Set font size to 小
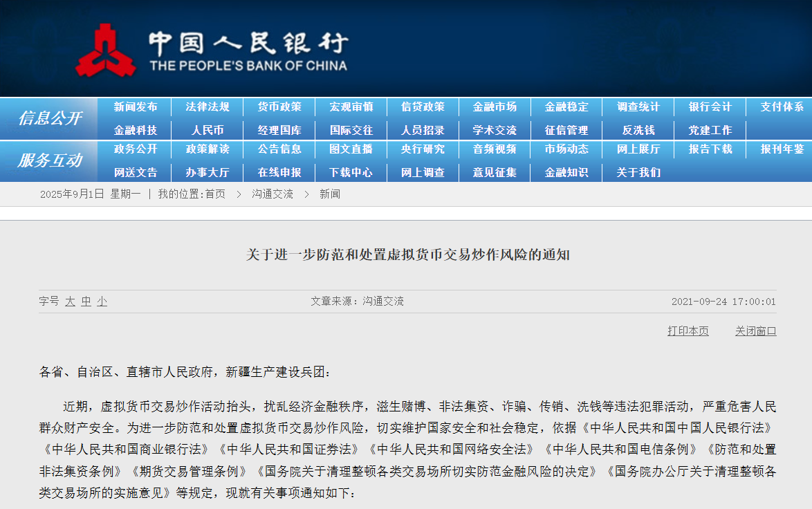 pos(102,302)
